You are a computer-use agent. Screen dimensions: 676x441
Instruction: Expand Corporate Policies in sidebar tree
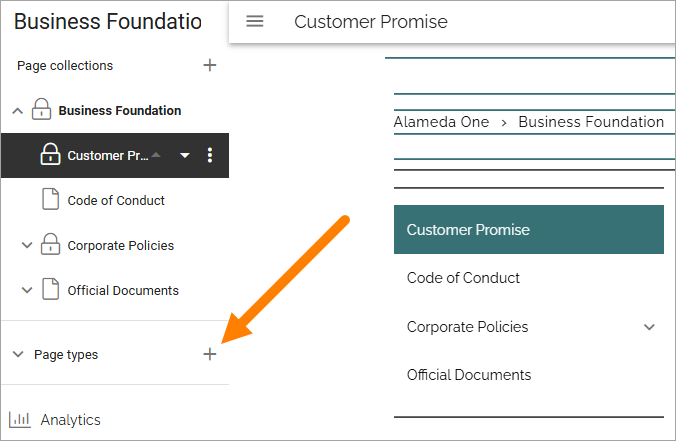pos(27,245)
